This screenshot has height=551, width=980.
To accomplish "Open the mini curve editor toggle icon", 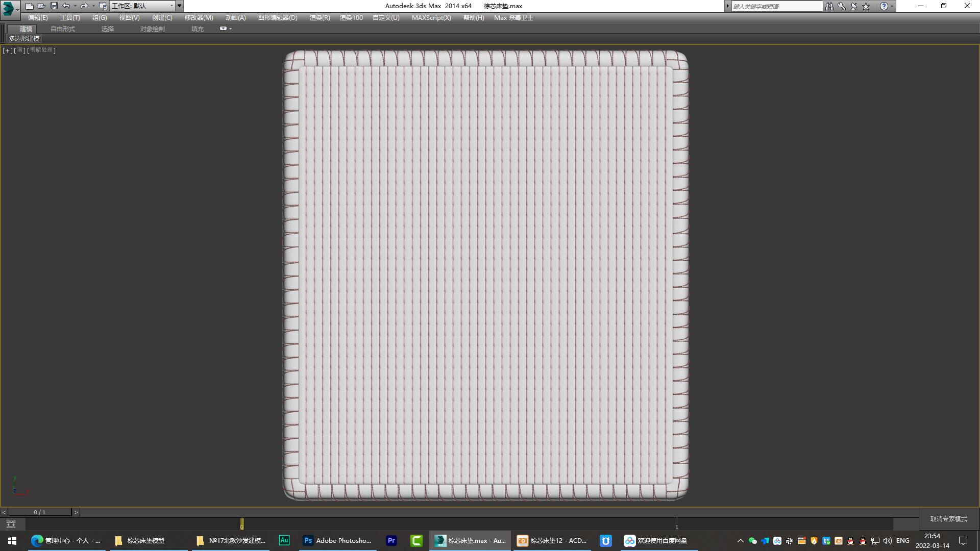I will click(x=11, y=524).
